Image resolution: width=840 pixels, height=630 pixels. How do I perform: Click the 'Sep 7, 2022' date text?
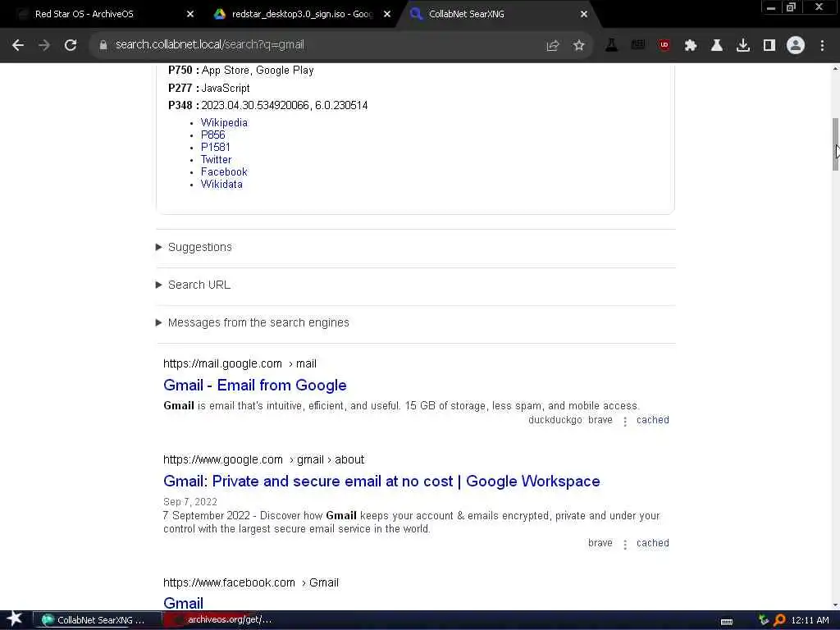190,502
